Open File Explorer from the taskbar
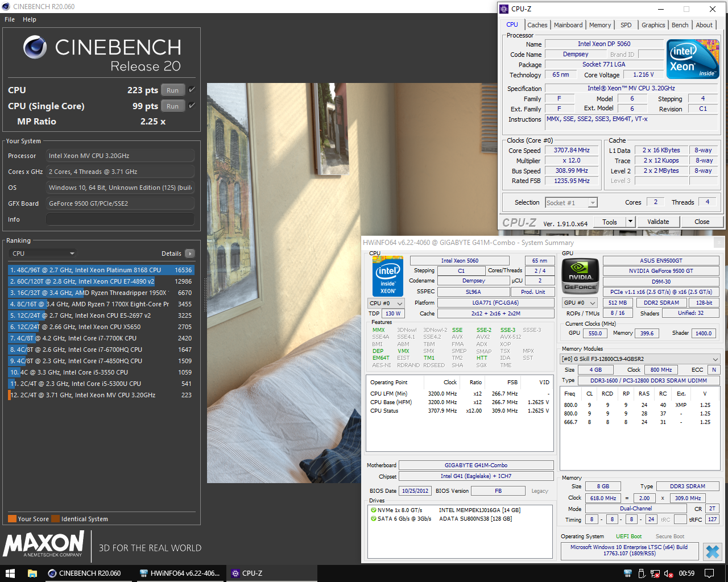 tap(32, 573)
